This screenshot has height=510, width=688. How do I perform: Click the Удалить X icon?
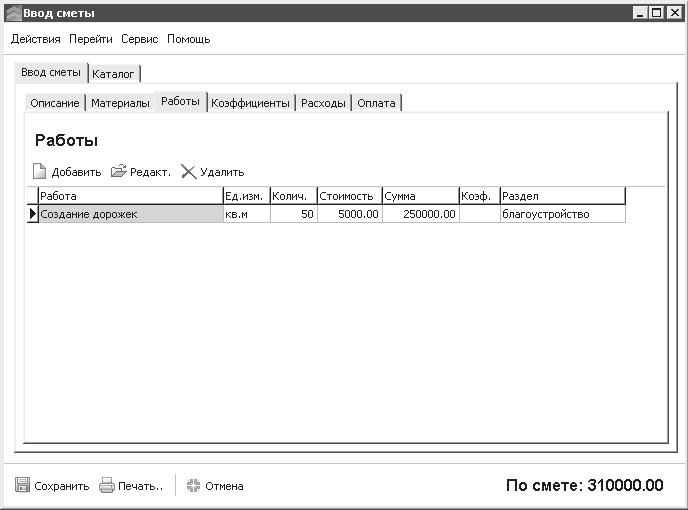[x=188, y=171]
